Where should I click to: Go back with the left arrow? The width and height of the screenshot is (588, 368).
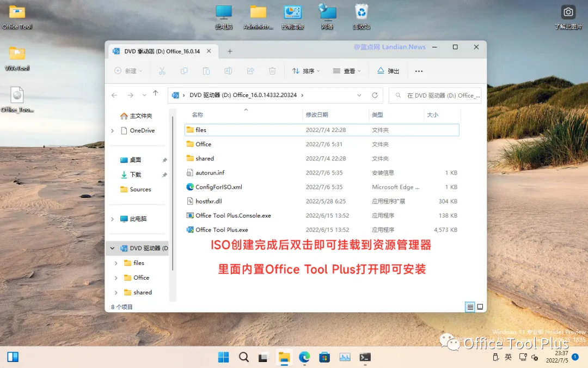point(114,95)
